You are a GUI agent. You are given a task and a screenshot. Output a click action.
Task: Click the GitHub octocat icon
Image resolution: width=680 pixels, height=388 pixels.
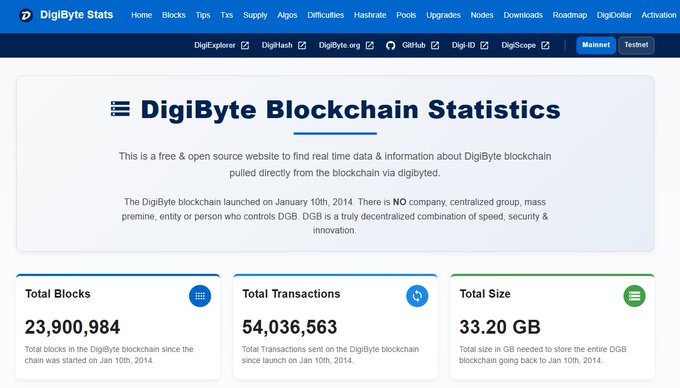[x=390, y=45]
